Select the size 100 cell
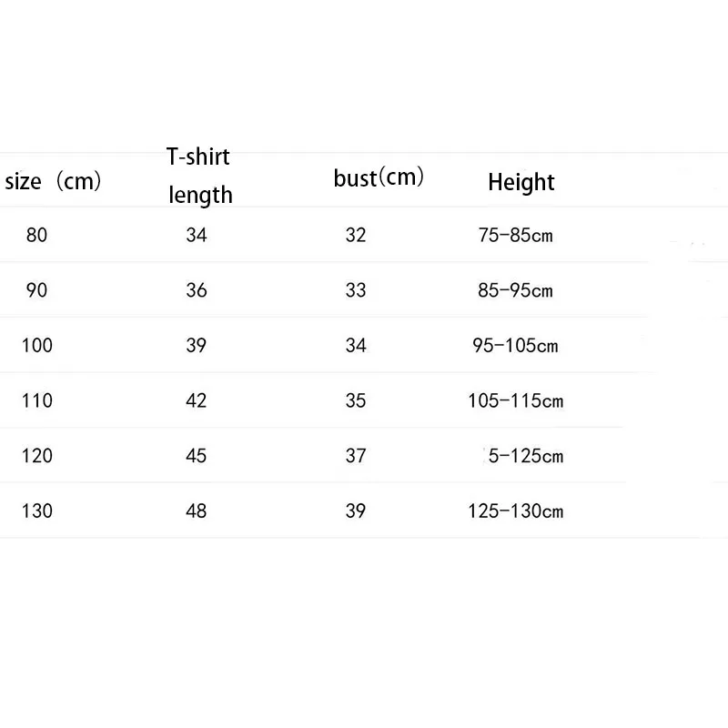728x728 pixels. click(x=36, y=345)
